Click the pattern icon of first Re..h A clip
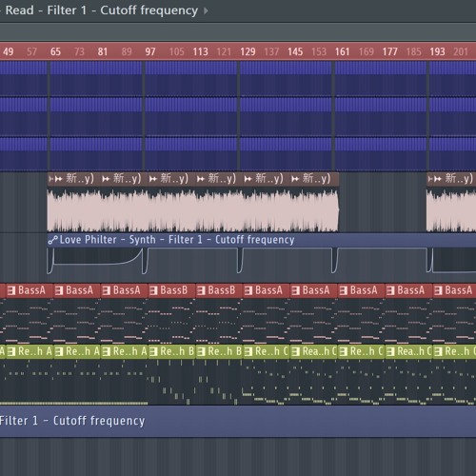This screenshot has height=476, width=476. 11,351
